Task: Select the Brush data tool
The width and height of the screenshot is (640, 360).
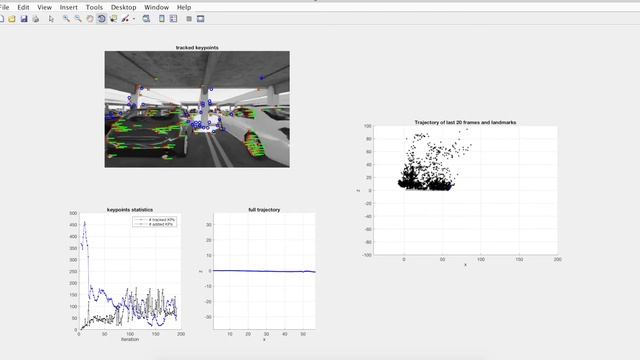Action: 125,19
